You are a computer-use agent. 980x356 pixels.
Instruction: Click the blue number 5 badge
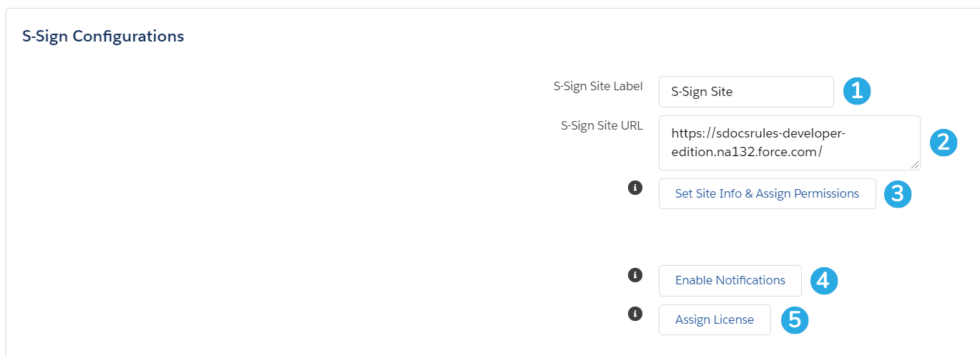794,320
